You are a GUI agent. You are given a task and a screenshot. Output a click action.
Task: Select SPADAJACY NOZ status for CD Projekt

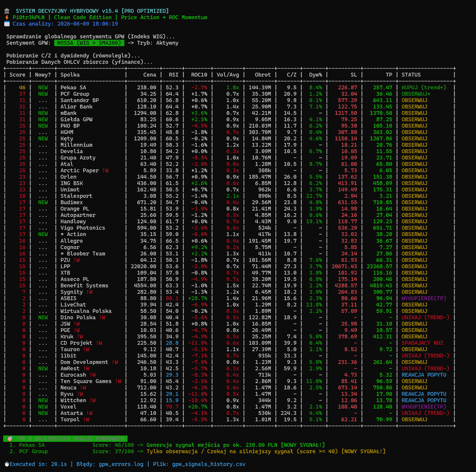(422, 343)
